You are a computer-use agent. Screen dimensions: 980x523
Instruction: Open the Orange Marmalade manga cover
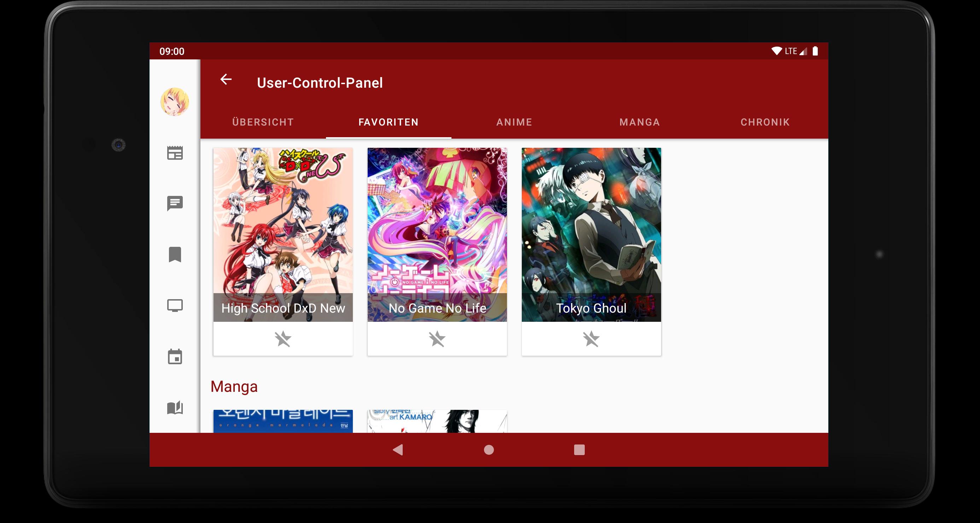pos(283,421)
